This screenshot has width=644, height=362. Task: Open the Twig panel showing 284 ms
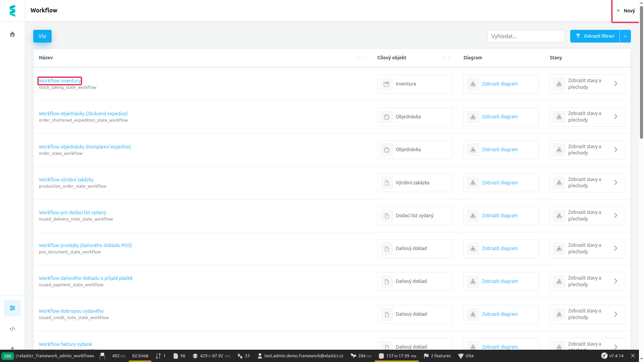tap(361, 356)
